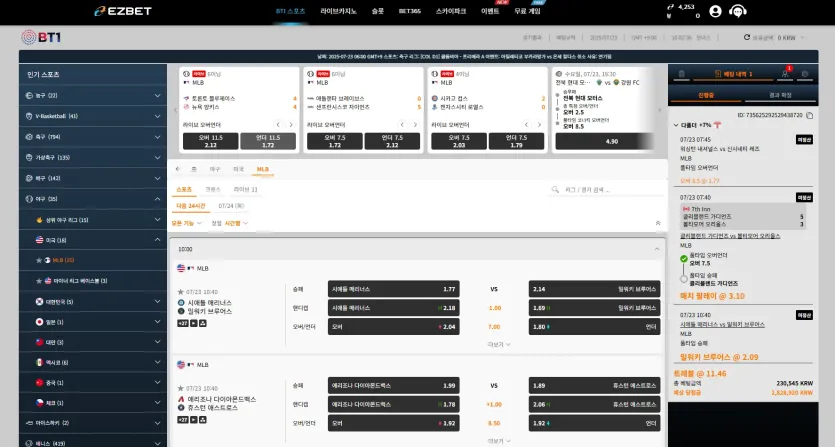835x447 pixels.
Task: Favorite the Seattle vs Milwaukee match star
Action: [x=181, y=292]
